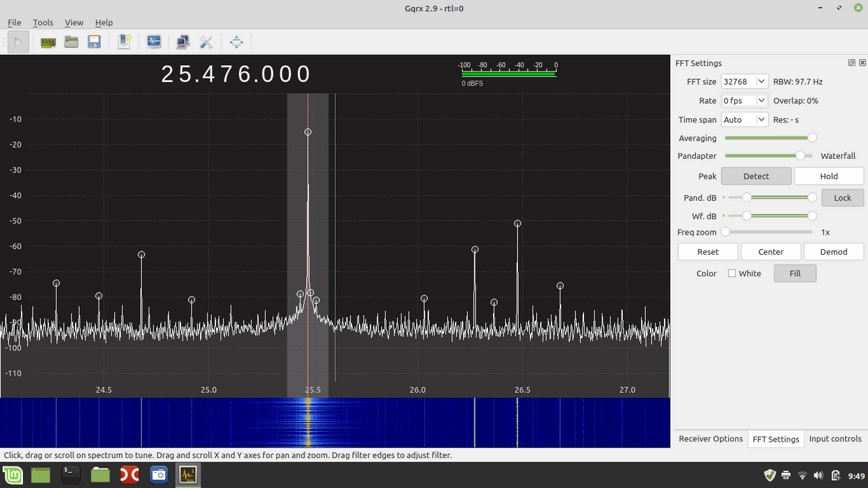Click the Center button
The width and height of the screenshot is (868, 488).
click(x=771, y=251)
